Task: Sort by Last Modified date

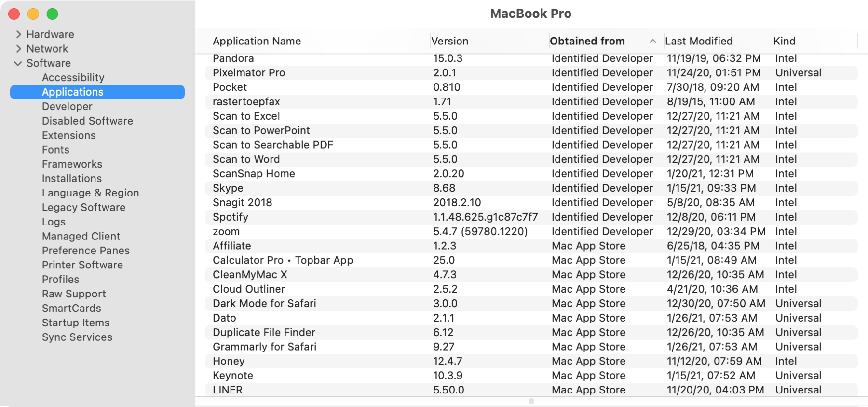Action: [x=699, y=41]
